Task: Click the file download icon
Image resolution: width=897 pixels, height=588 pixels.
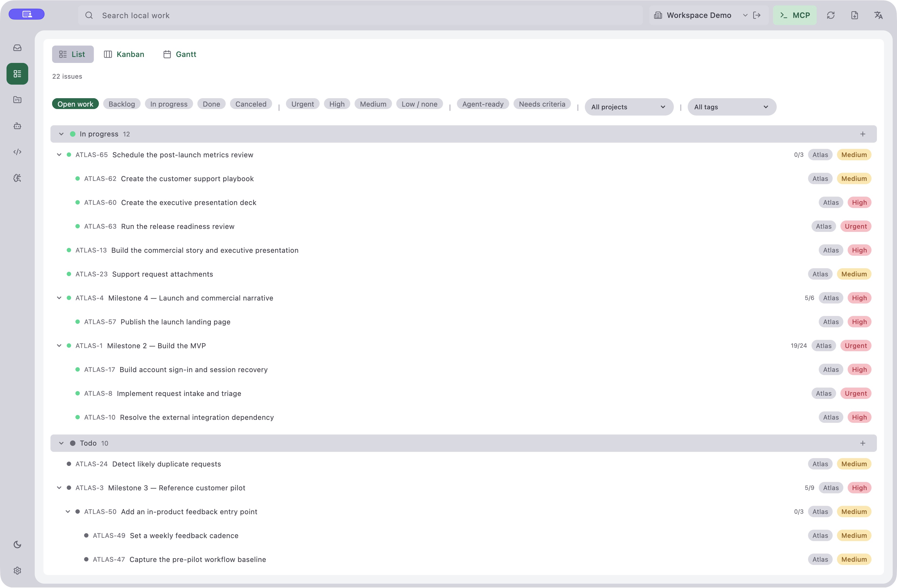Action: 854,15
